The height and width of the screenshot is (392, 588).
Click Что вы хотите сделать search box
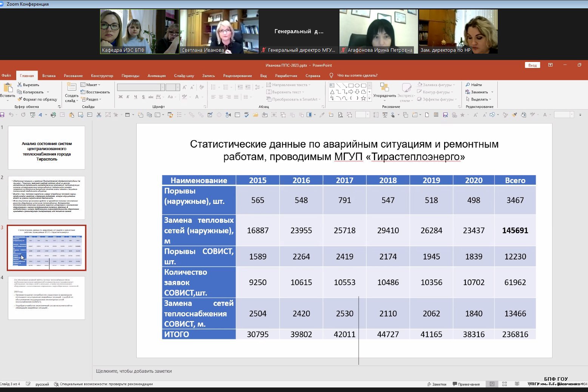pos(357,76)
